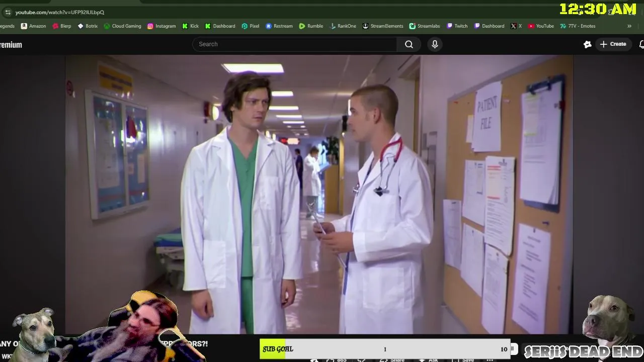
Task: Open the Restream bookmark
Action: point(279,26)
